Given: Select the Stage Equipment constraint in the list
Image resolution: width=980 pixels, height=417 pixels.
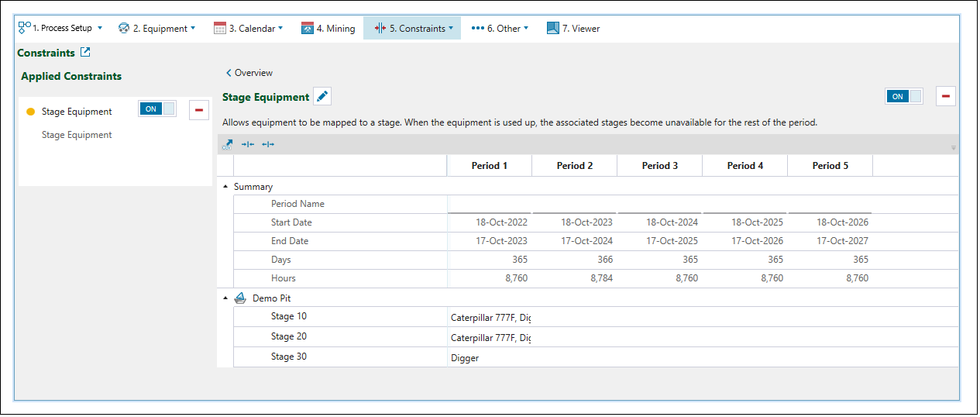Looking at the screenshot, I should (77, 112).
